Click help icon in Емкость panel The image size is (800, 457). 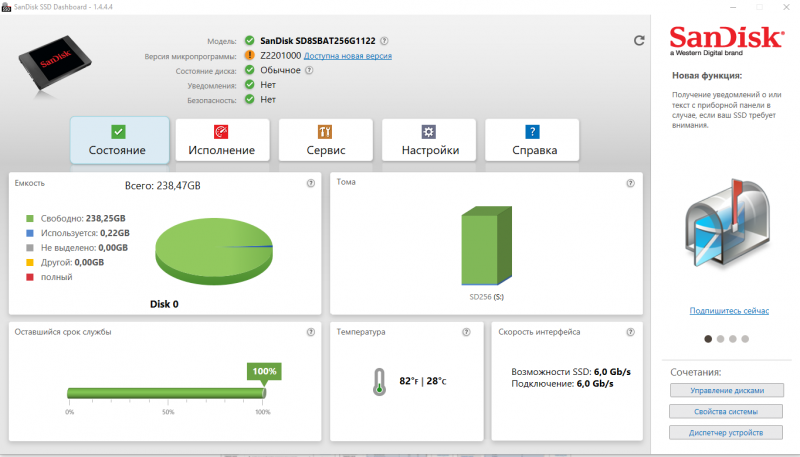coord(311,183)
